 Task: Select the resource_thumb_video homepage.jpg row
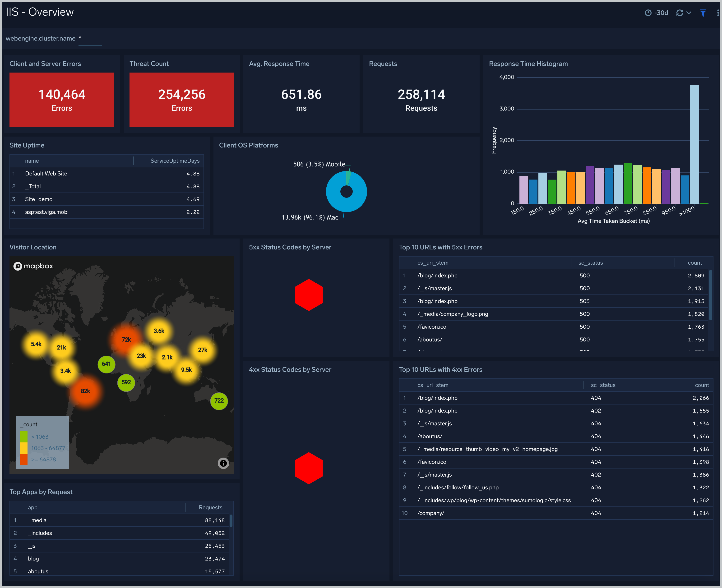click(x=556, y=449)
